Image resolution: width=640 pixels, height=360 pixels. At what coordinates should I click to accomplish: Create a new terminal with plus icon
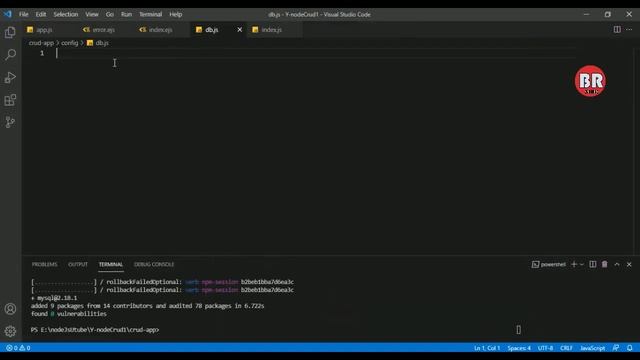574,264
